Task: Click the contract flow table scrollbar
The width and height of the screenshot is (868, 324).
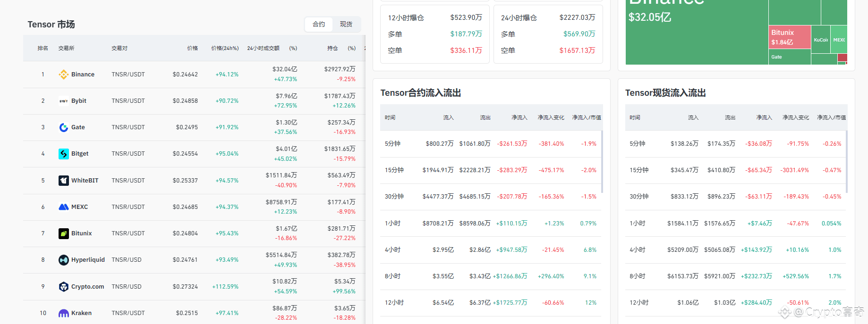Action: [x=602, y=162]
